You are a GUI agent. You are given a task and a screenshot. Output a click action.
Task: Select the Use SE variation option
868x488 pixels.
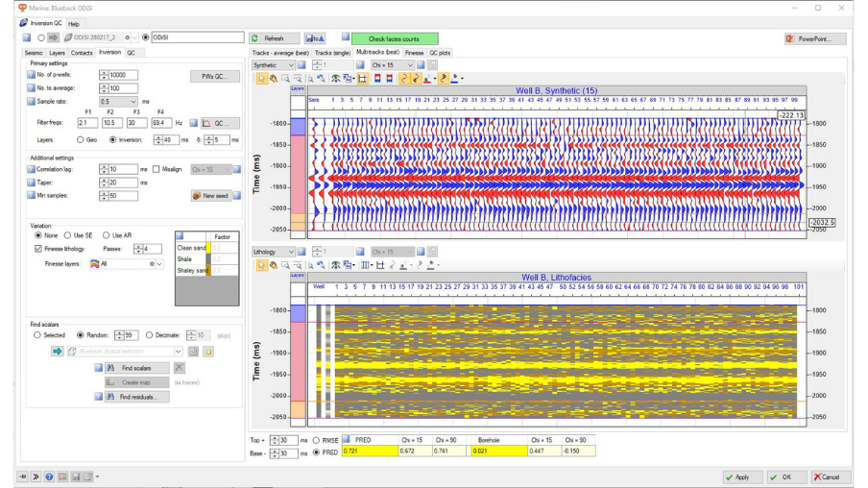tap(68, 235)
